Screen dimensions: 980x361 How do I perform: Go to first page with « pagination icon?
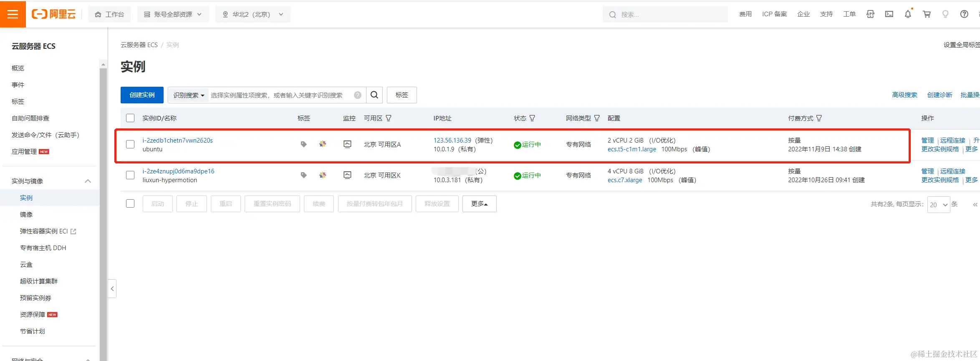click(x=975, y=204)
